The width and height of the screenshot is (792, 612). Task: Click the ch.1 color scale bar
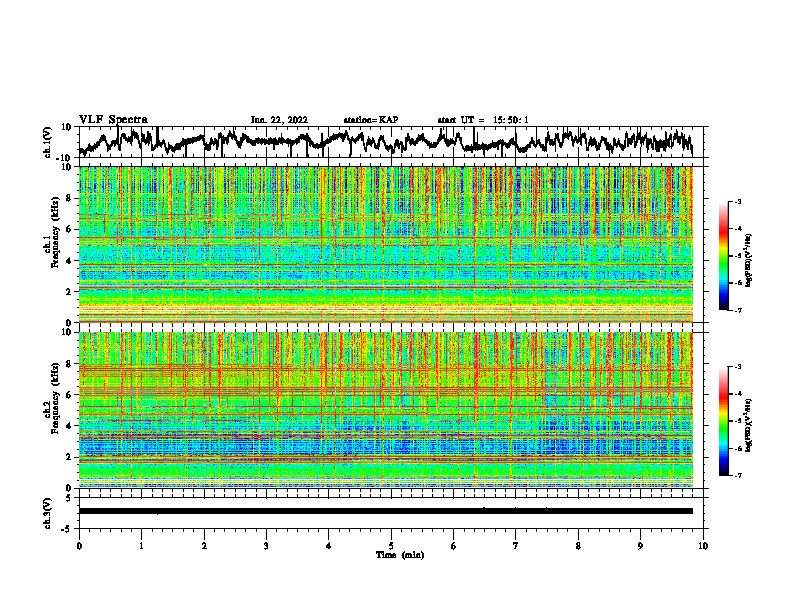coord(724,256)
